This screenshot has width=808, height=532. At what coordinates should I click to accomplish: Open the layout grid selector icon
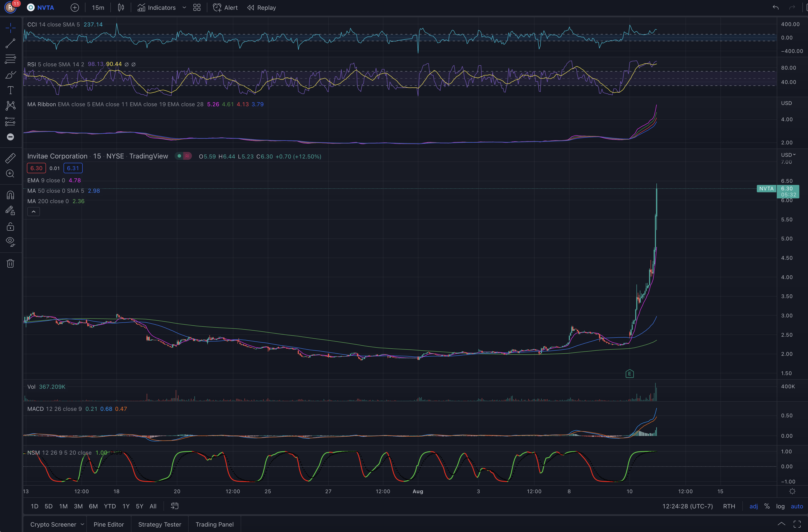pos(197,7)
